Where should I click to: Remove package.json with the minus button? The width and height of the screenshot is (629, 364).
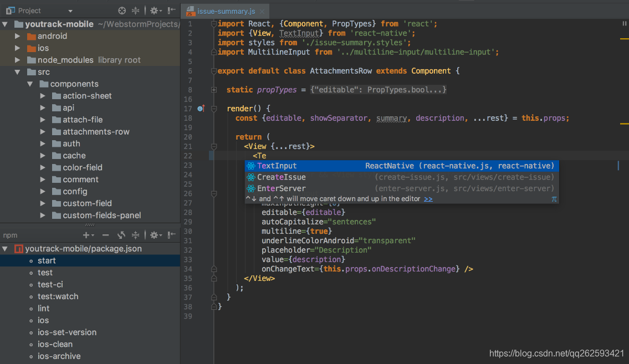click(x=105, y=235)
